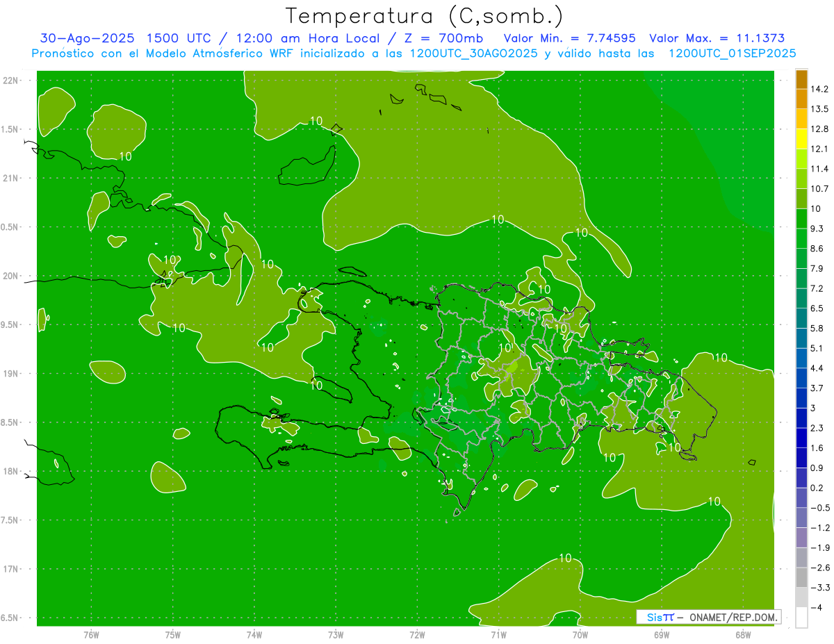The height and width of the screenshot is (644, 834).
Task: Click the 14.2 colorbar value
Action: coord(819,89)
